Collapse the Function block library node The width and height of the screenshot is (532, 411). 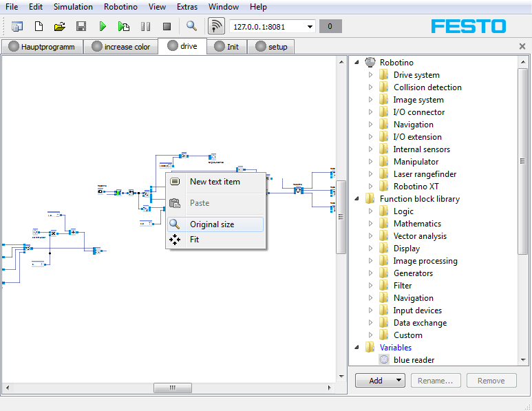point(357,199)
